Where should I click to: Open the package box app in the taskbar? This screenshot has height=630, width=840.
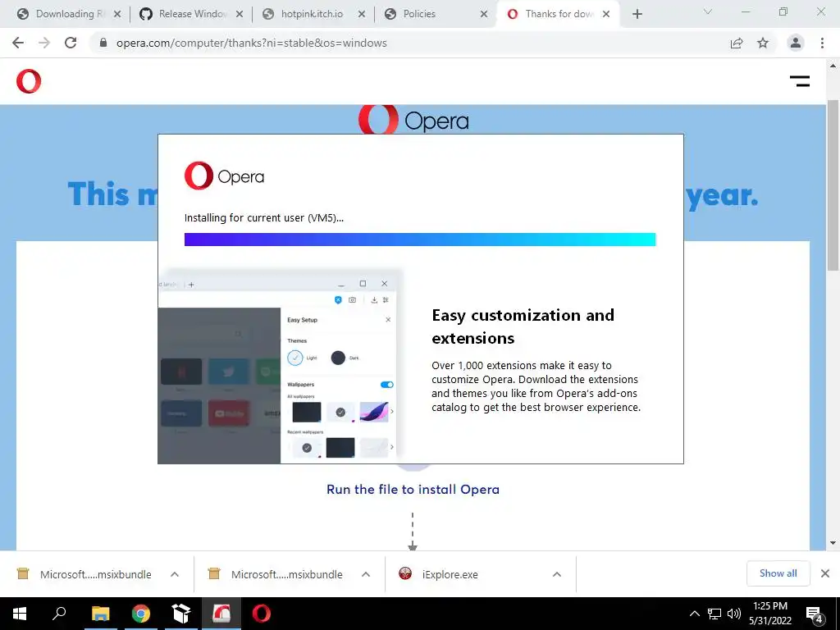coord(181,614)
